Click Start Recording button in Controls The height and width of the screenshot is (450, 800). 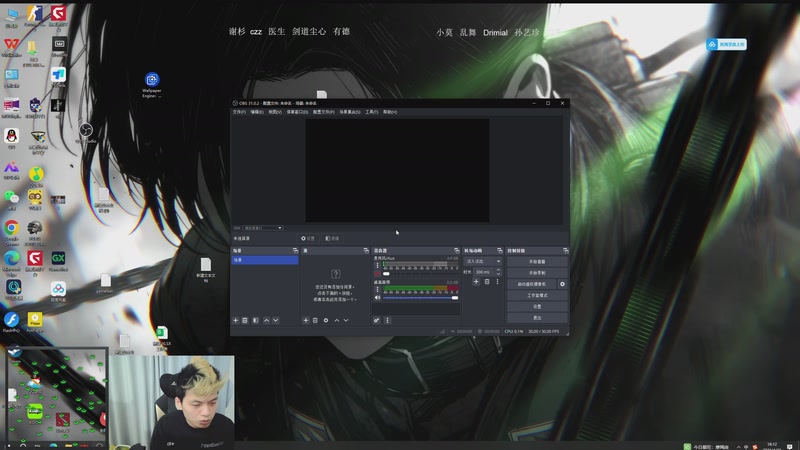click(x=537, y=273)
